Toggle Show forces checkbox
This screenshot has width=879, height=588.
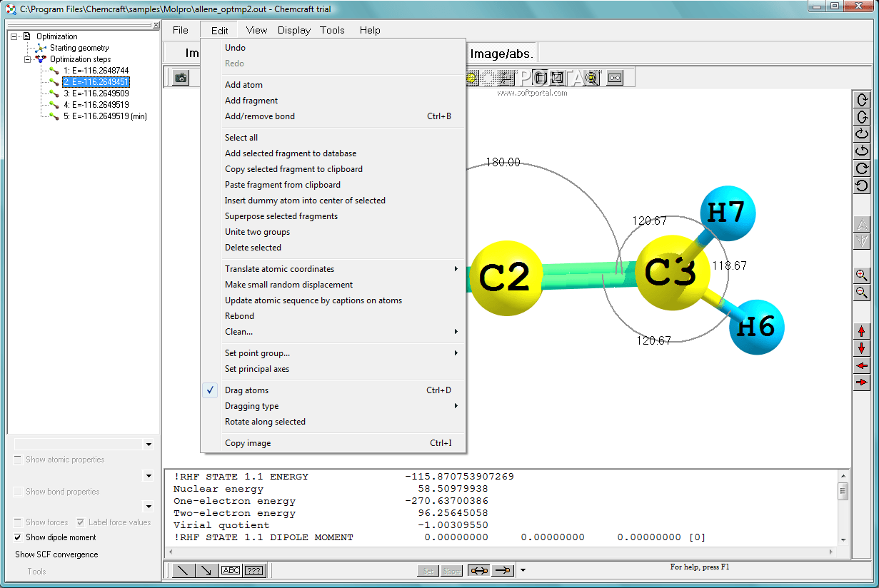pyautogui.click(x=18, y=522)
